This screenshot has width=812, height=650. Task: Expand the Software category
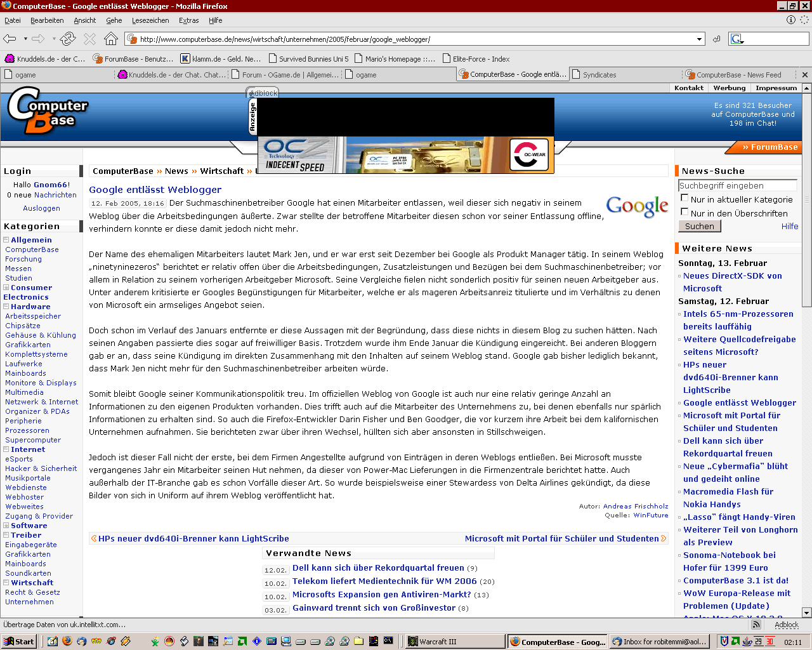[6, 526]
